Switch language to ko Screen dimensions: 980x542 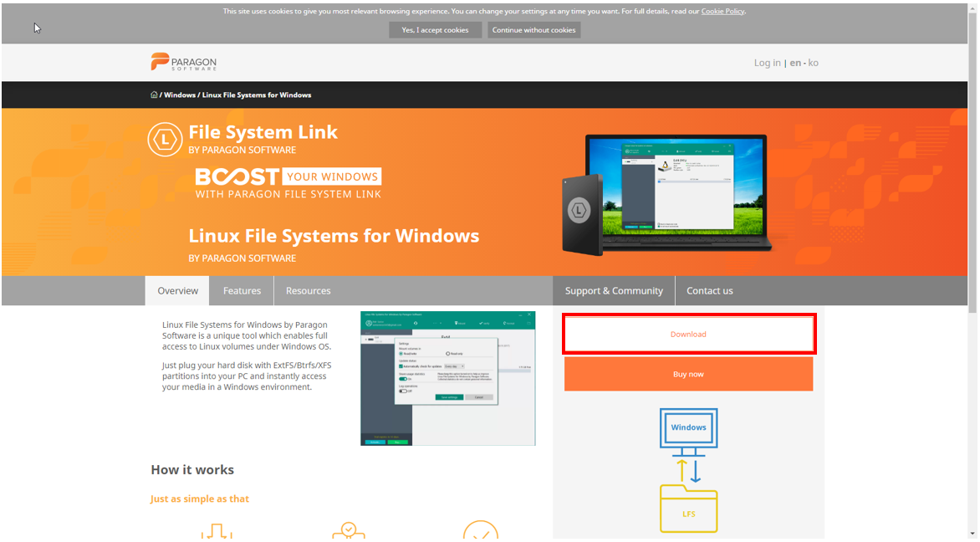pos(813,63)
